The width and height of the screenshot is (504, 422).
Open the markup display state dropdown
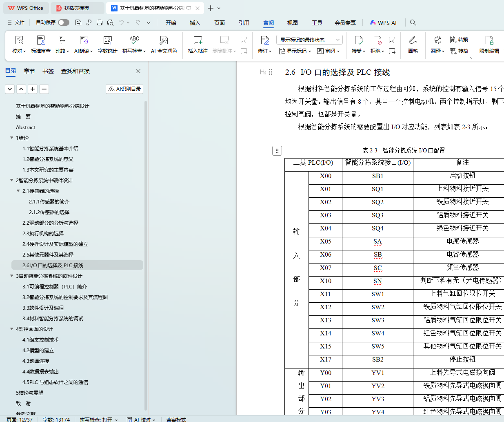click(x=309, y=40)
